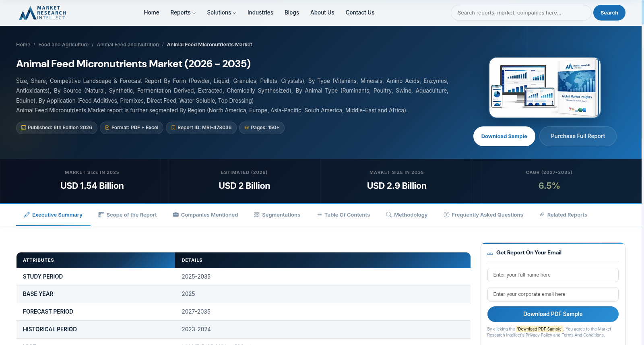
Task: Open the Segmentations tab
Action: pos(277,215)
